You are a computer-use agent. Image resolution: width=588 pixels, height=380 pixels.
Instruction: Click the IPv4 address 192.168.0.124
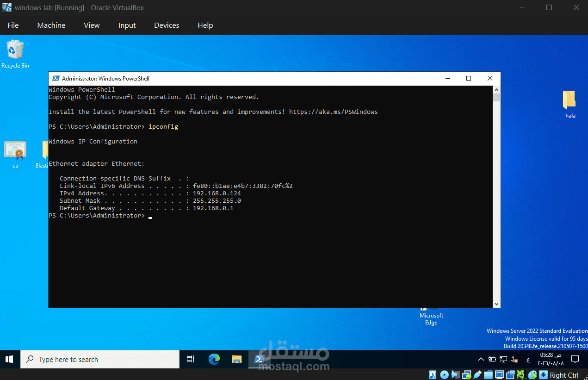coord(217,193)
